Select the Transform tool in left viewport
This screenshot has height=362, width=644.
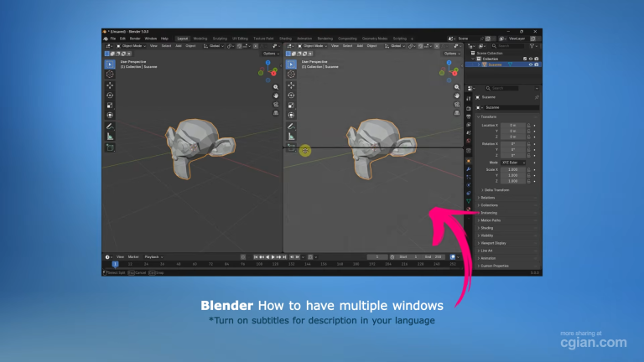pos(110,116)
